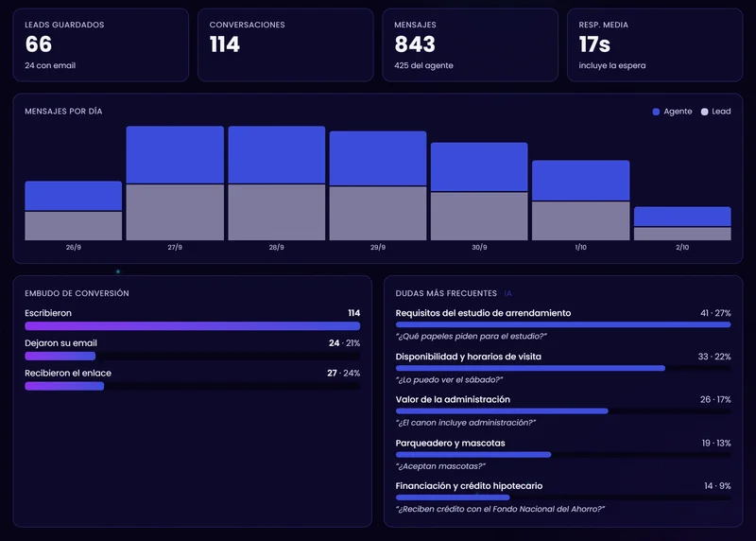Click the quote '¿Aceptan mascotas?'

440,466
